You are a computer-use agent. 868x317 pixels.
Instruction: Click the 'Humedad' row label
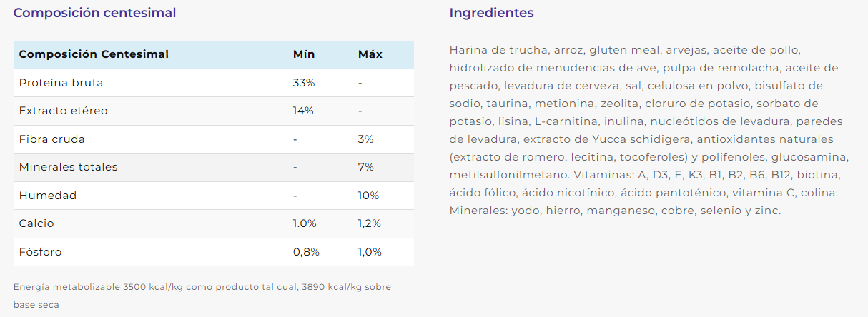tap(47, 196)
